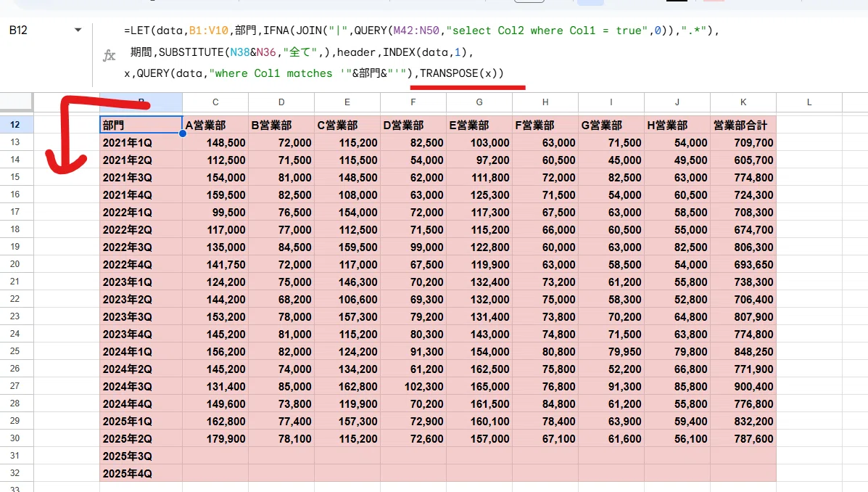Click the D営業部 header cell
This screenshot has width=868, height=492.
[x=413, y=126]
